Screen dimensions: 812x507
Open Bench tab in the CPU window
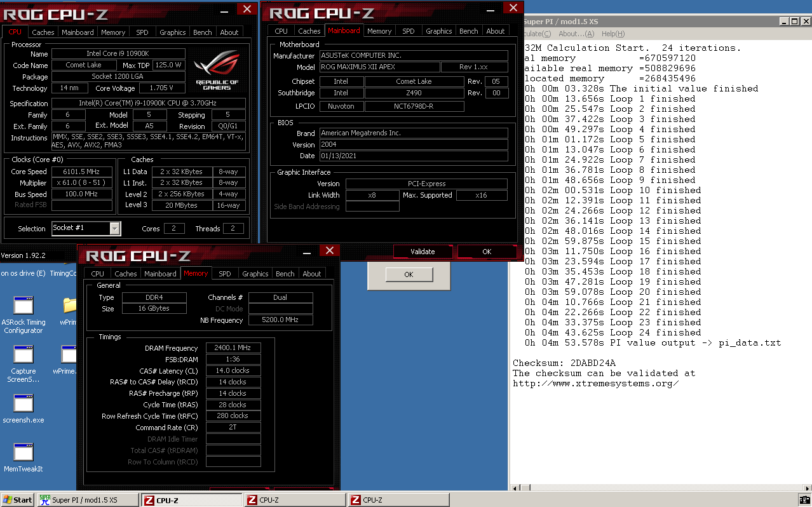tap(203, 32)
